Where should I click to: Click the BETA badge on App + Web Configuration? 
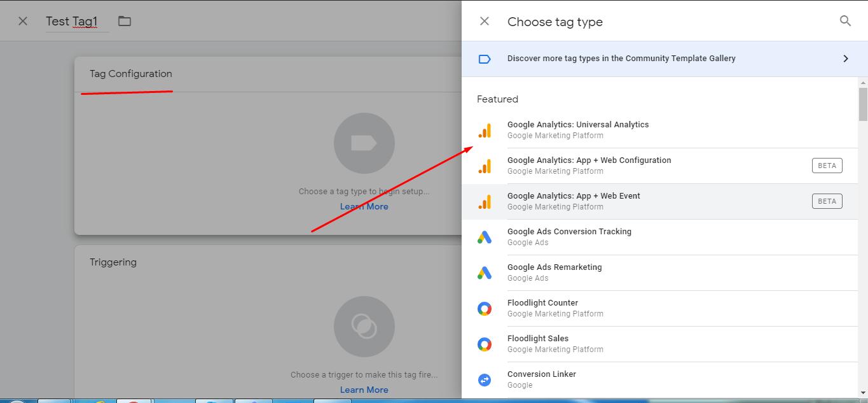point(827,166)
